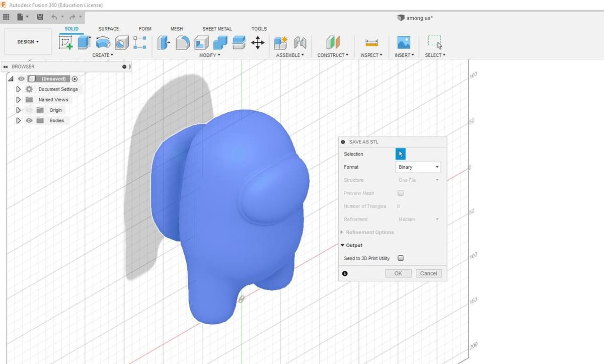
Task: Click the Insert image icon
Action: 403,42
